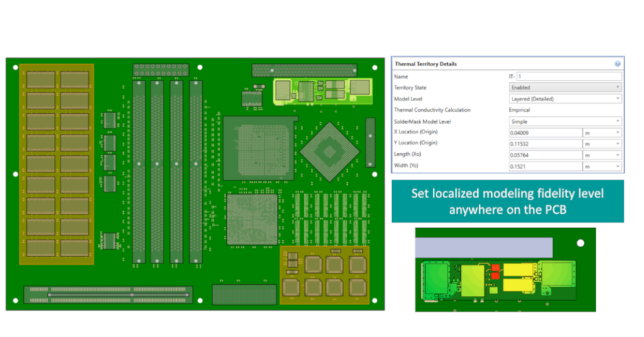Click the long edge connector at board bottom-left
The width and height of the screenshot is (644, 337).
pyautogui.click(x=108, y=293)
